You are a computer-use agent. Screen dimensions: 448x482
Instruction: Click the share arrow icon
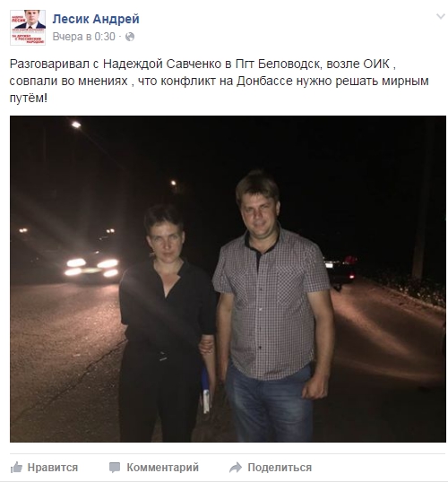coord(236,468)
